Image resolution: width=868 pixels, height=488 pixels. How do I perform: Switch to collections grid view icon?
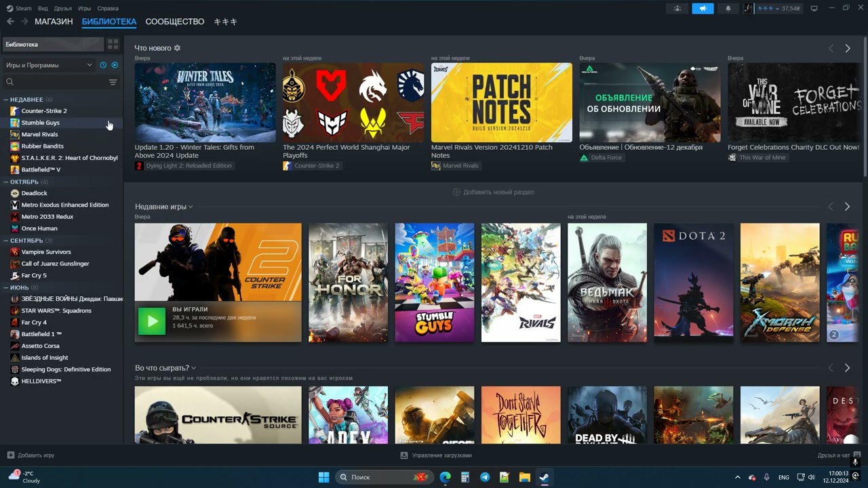click(113, 44)
